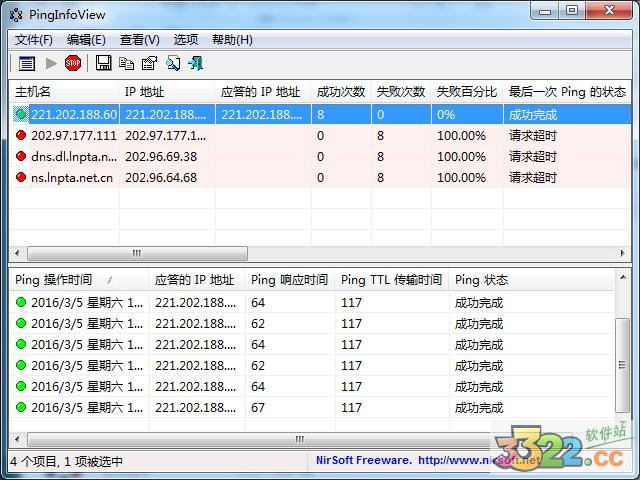Click the red Stop pinging icon
This screenshot has width=640, height=480.
click(73, 63)
